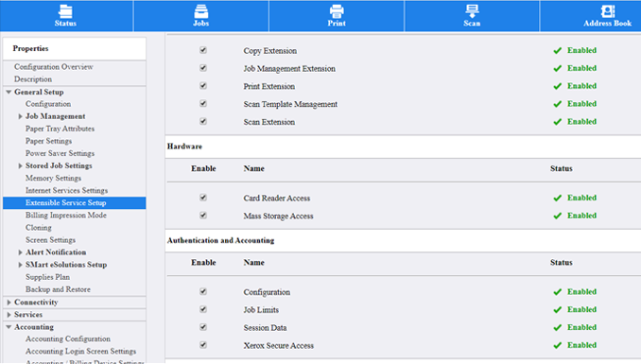Collapse the General Setup section

pyautogui.click(x=9, y=92)
